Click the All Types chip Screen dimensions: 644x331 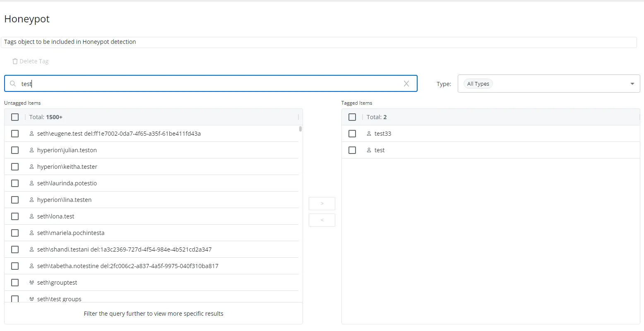(478, 84)
